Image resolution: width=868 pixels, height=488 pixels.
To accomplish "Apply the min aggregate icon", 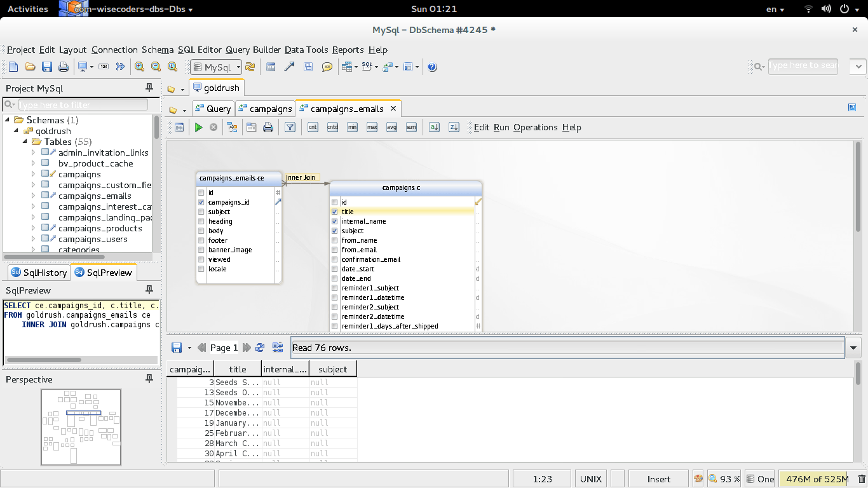I will tap(352, 127).
